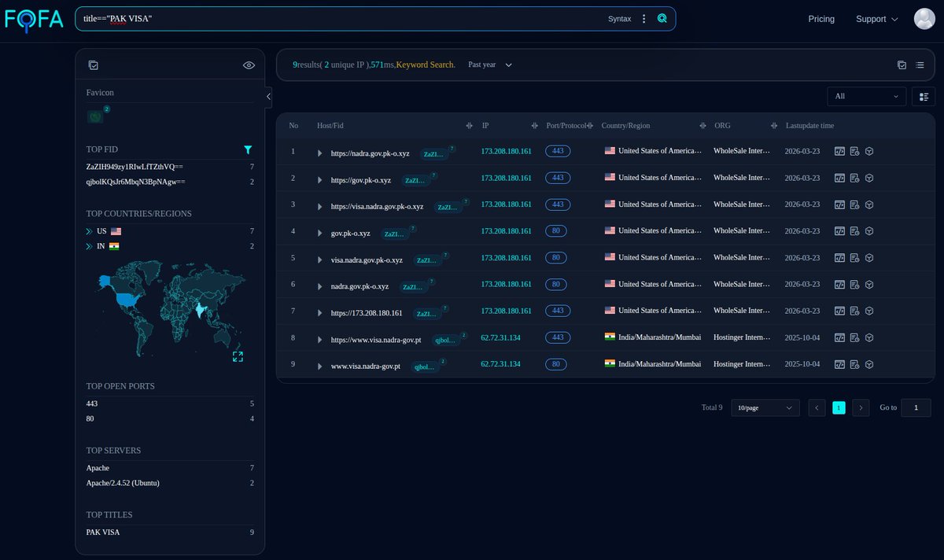Expand row 1 https://nadra.gov.pk-o.xyz details

(319, 153)
